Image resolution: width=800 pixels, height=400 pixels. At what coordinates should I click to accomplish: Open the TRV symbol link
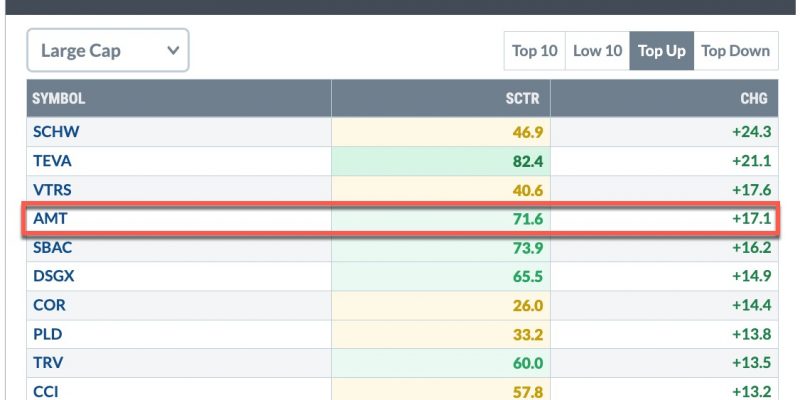[x=48, y=363]
